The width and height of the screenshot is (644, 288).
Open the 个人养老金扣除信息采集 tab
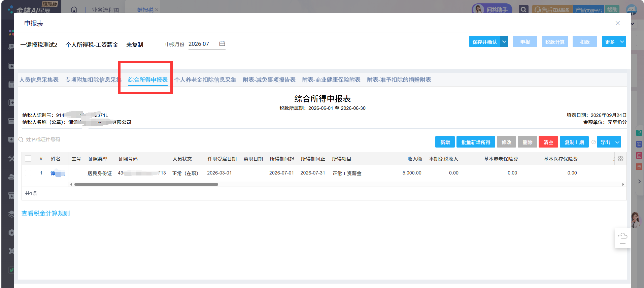pyautogui.click(x=205, y=80)
